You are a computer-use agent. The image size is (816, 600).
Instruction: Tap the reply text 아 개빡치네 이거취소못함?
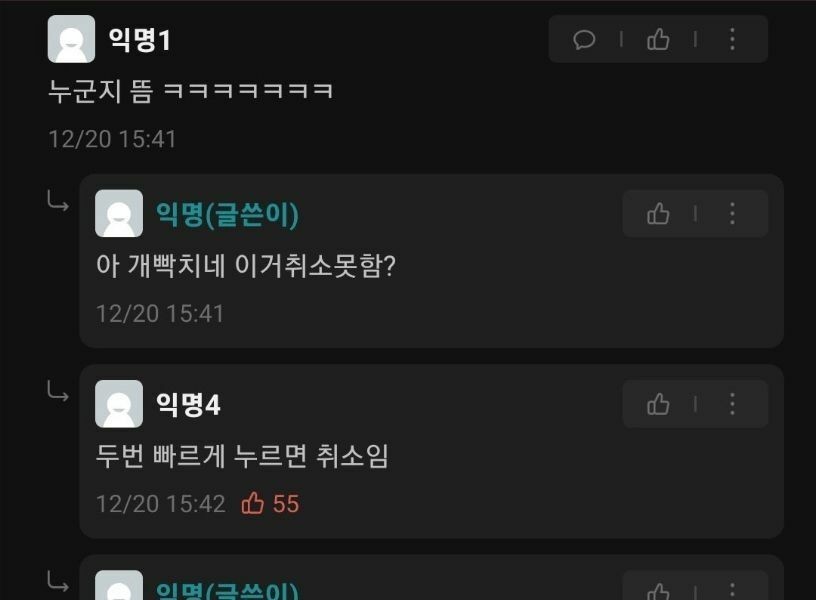click(246, 266)
